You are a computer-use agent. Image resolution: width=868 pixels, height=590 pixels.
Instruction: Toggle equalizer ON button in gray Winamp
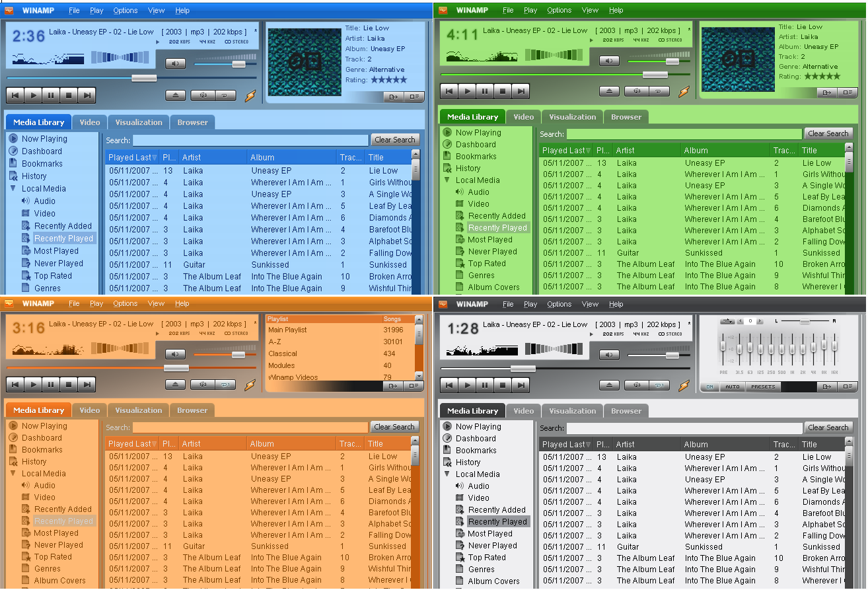(710, 387)
